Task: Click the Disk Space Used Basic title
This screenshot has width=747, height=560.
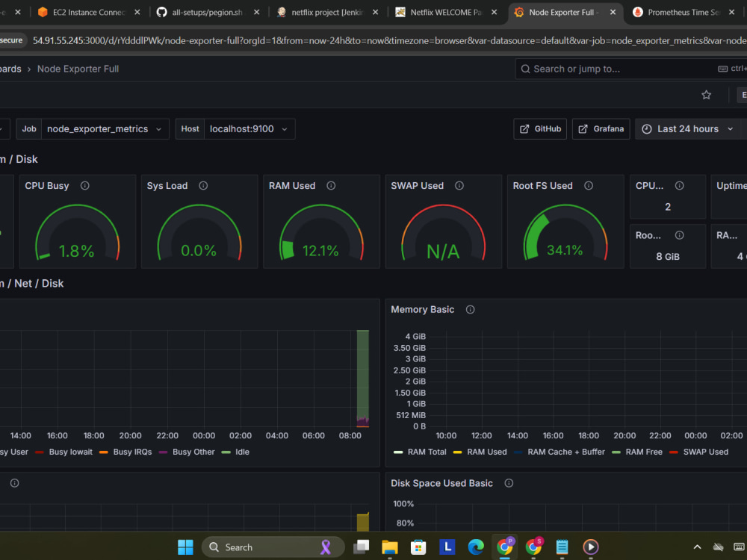Action: (x=441, y=483)
